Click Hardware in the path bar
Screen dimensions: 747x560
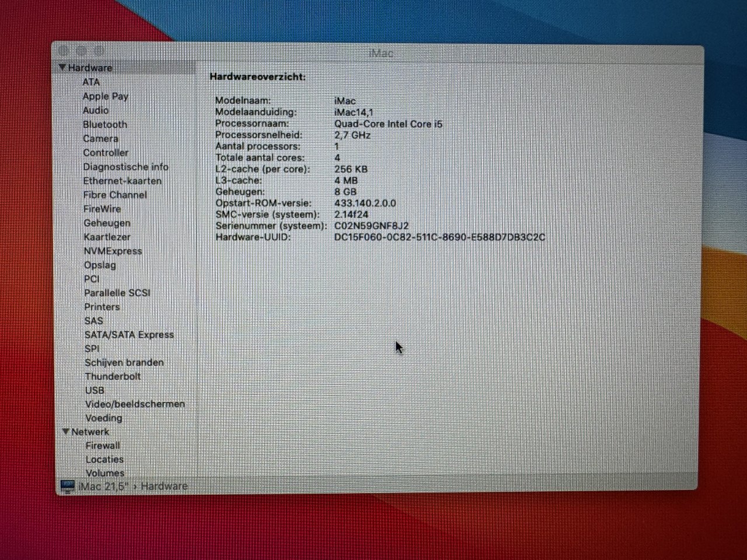[164, 486]
